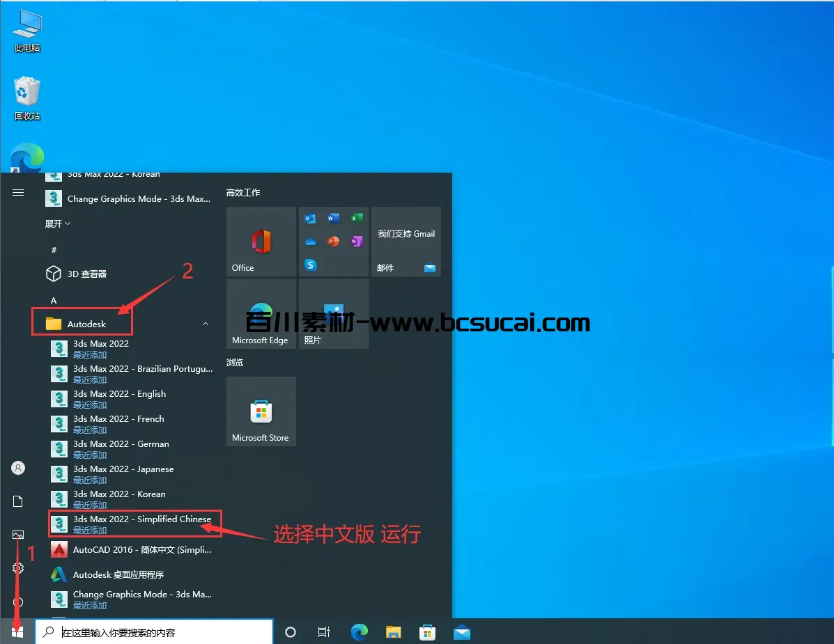Viewport: 834px width, 644px height.
Task: Open Change Graphics Mode under Autodesk folder
Action: pos(132,599)
